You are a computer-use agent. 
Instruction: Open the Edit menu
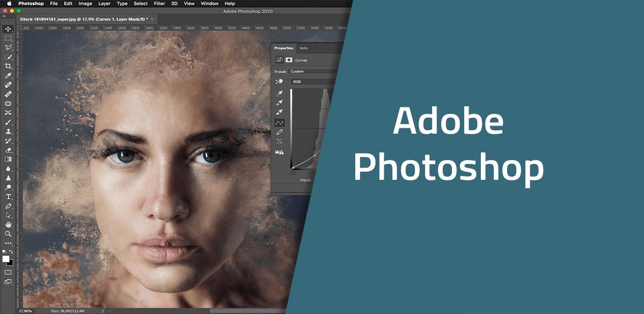[68, 3]
